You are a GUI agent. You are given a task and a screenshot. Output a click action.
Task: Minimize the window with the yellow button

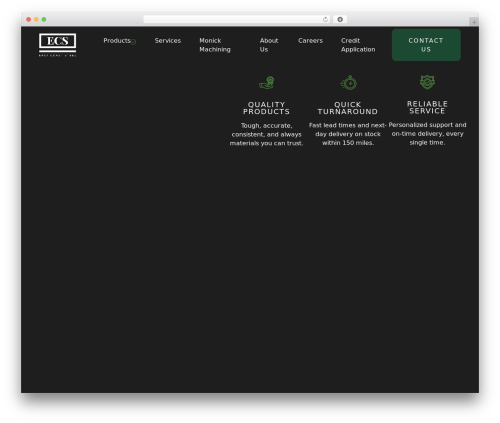[x=36, y=19]
